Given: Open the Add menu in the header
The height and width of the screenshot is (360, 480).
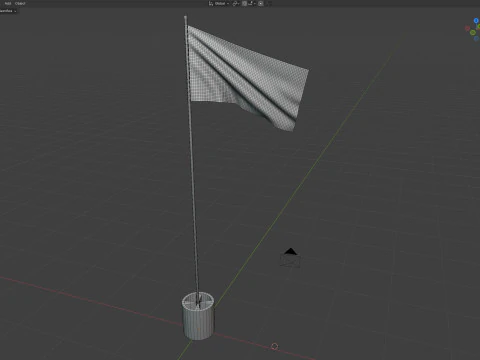Looking at the screenshot, I should (x=8, y=3).
